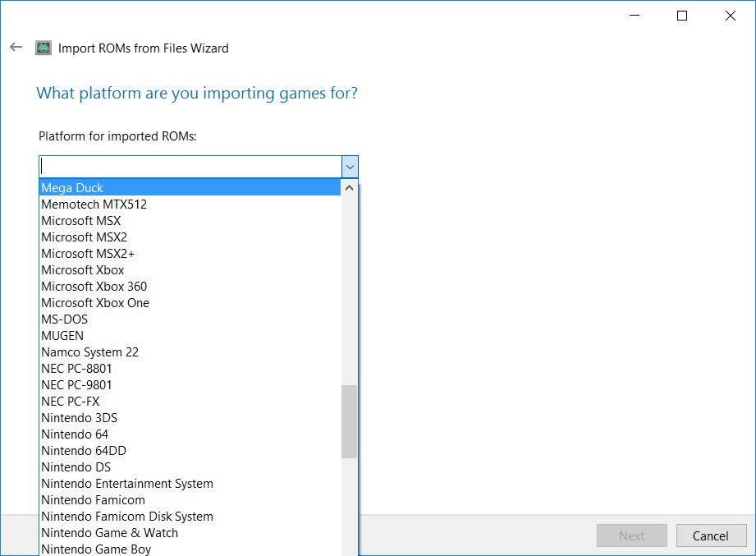Choose Namco System 22

(x=190, y=352)
